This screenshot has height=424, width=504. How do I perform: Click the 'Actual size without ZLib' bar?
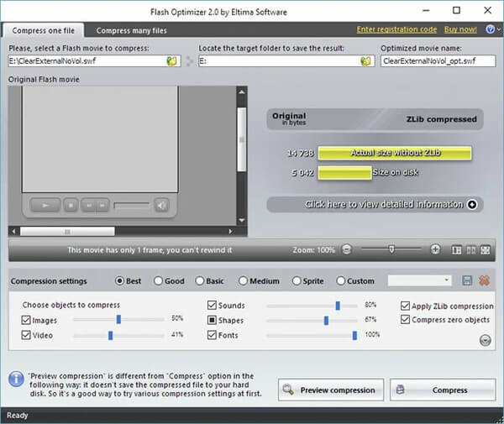(395, 153)
